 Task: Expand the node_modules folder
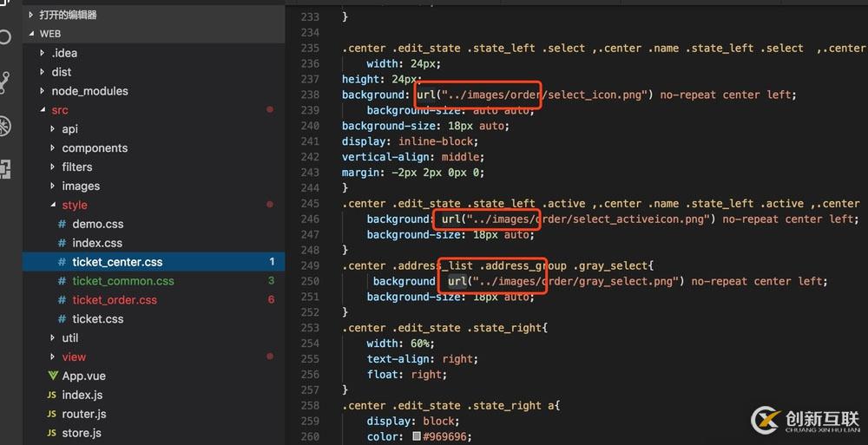tap(42, 91)
